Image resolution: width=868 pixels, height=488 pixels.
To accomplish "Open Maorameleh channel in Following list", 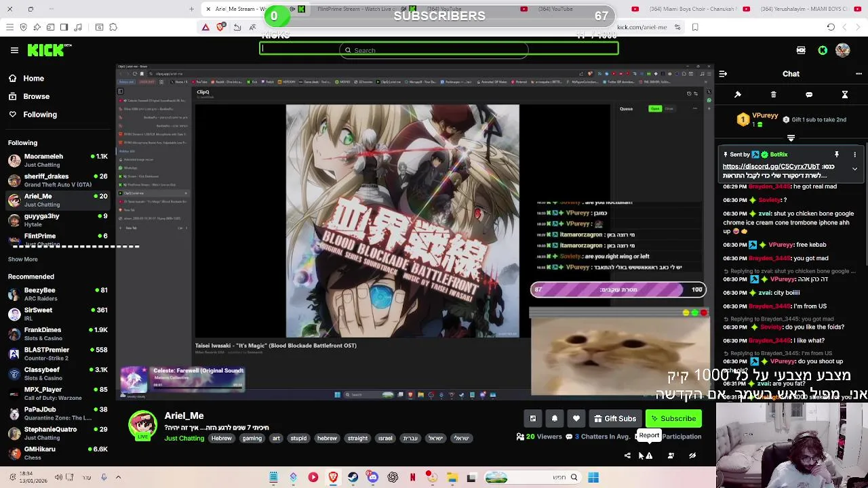I will point(58,161).
